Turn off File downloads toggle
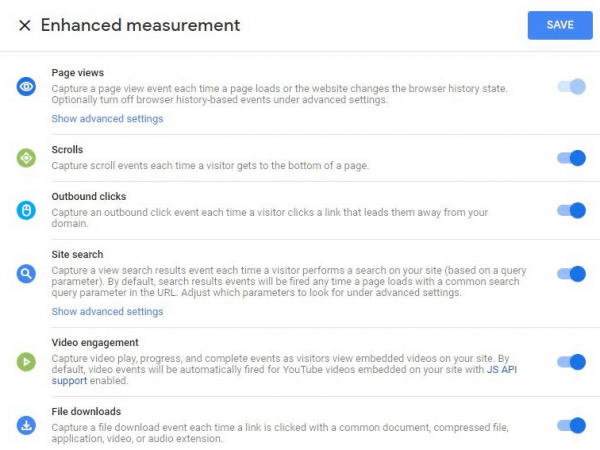Image resolution: width=600 pixels, height=450 pixels. [x=571, y=426]
